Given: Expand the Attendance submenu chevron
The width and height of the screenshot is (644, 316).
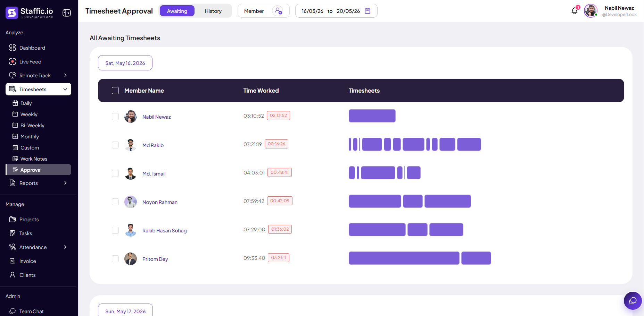Looking at the screenshot, I should (65, 247).
